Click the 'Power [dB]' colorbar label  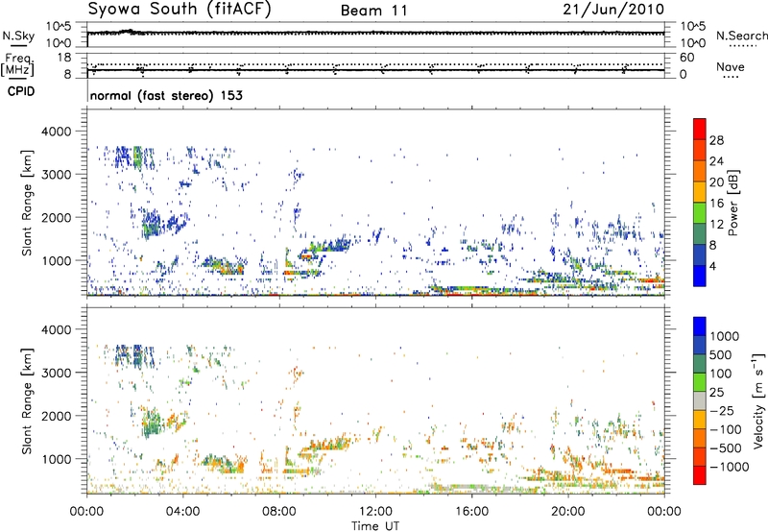coord(732,203)
